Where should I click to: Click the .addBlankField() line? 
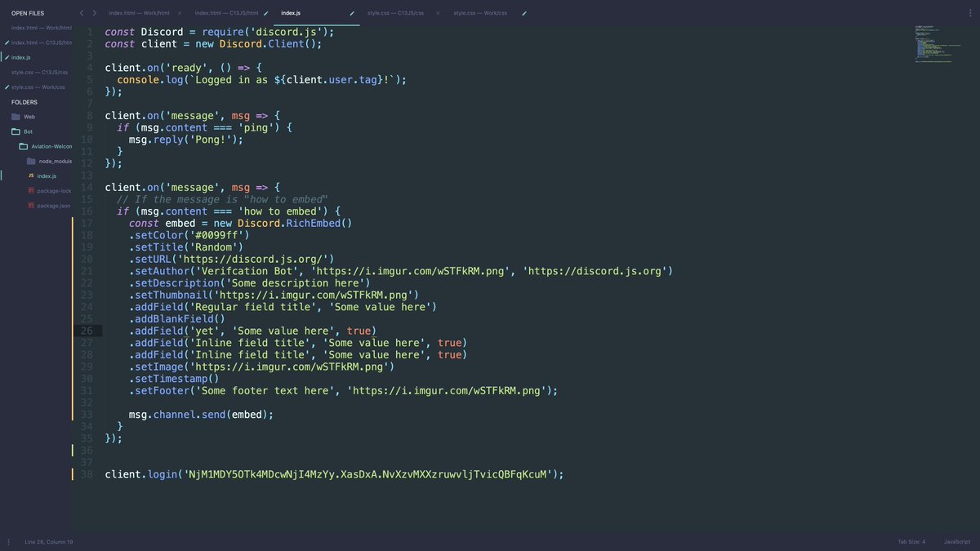tap(177, 319)
